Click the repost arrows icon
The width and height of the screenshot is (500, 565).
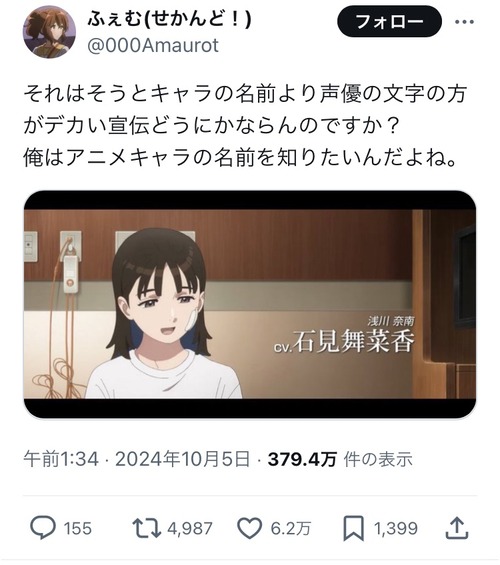(146, 528)
